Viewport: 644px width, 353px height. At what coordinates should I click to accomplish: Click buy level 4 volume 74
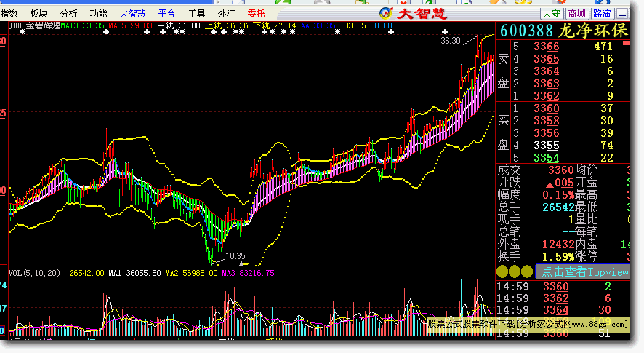pos(607,146)
